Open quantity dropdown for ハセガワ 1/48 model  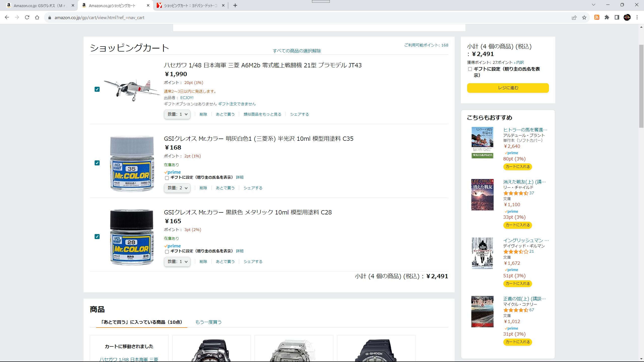[177, 114]
